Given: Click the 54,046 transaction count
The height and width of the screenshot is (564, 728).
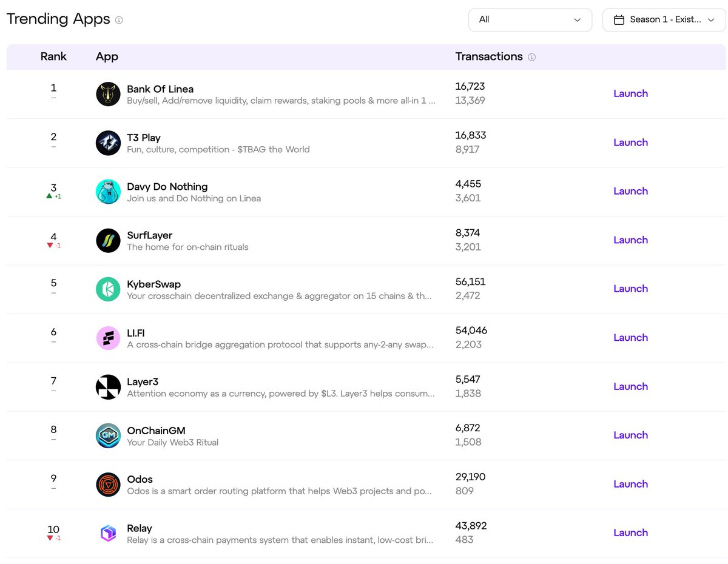Looking at the screenshot, I should coord(471,331).
